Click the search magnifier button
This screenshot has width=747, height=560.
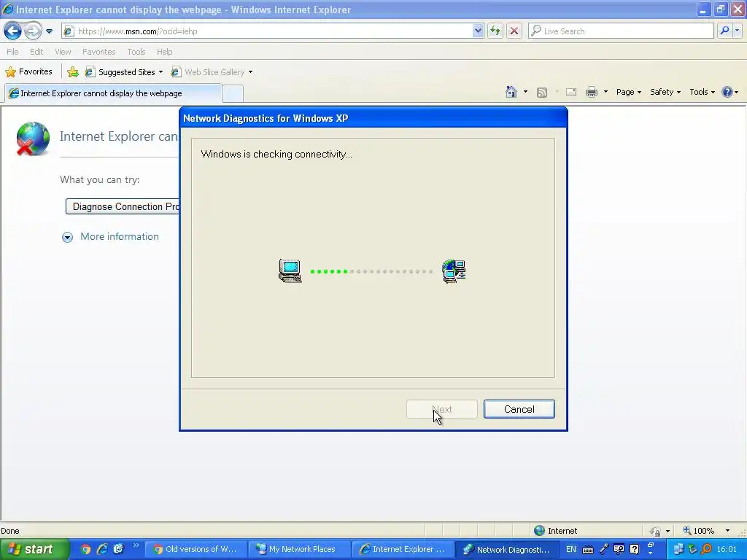tap(724, 31)
